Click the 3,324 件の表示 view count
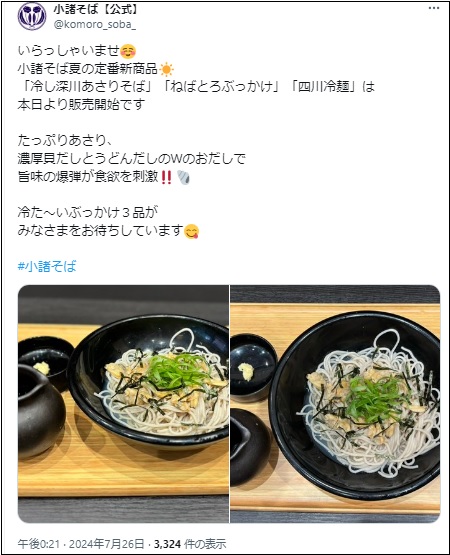450x555 pixels. pyautogui.click(x=190, y=544)
